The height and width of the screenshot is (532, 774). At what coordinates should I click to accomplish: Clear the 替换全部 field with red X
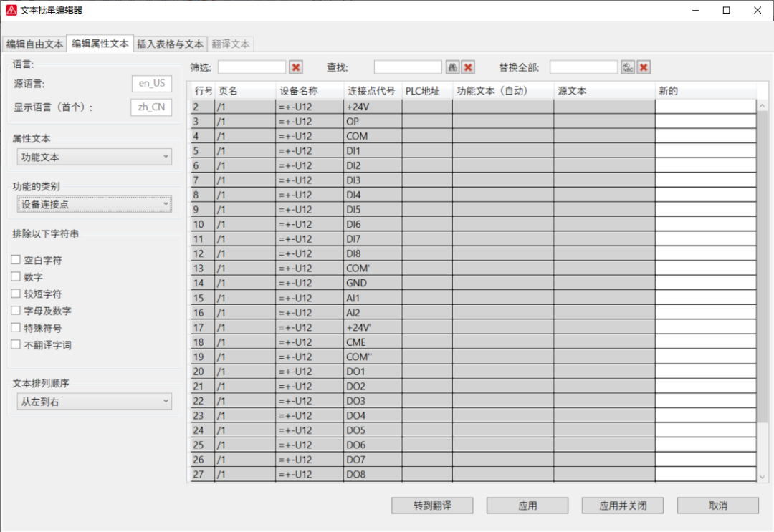644,67
